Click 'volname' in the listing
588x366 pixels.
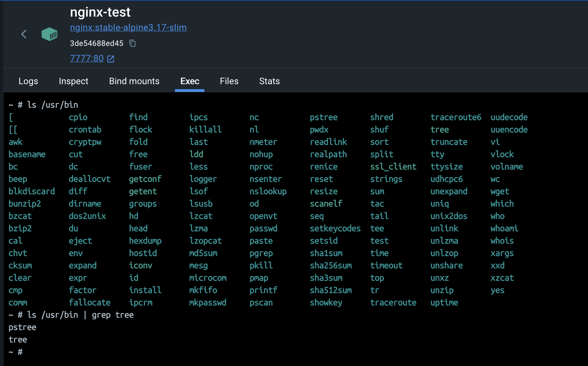point(507,167)
